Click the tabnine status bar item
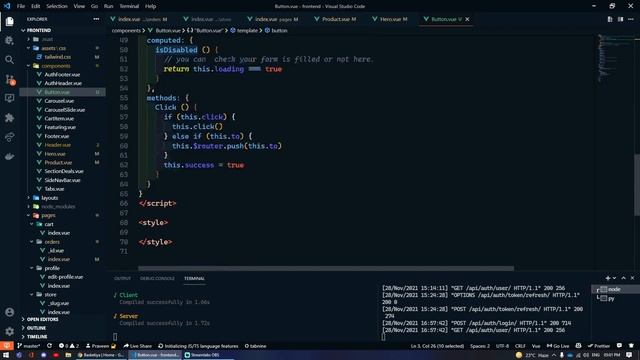This screenshot has height=360, width=640. (x=256, y=346)
